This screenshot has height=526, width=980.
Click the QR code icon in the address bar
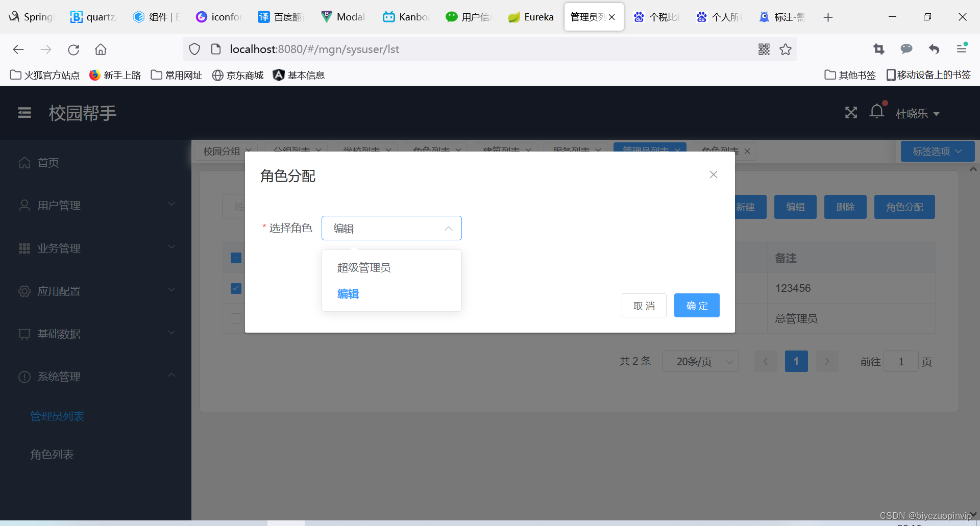[764, 49]
